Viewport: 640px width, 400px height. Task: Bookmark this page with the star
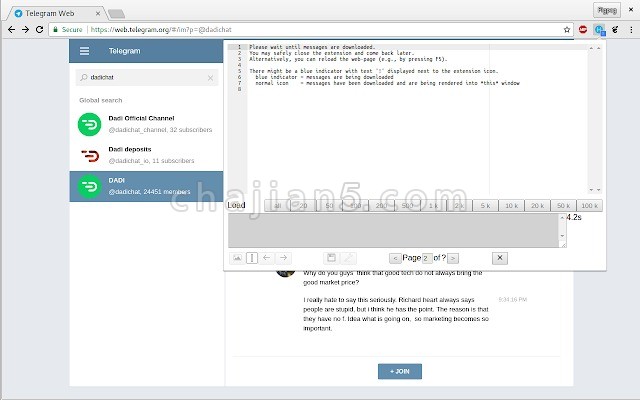click(x=567, y=29)
